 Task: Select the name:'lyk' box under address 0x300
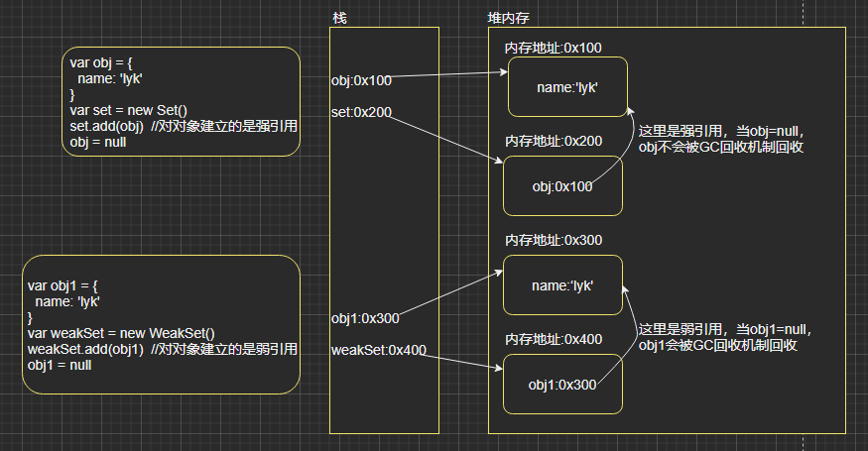point(562,285)
